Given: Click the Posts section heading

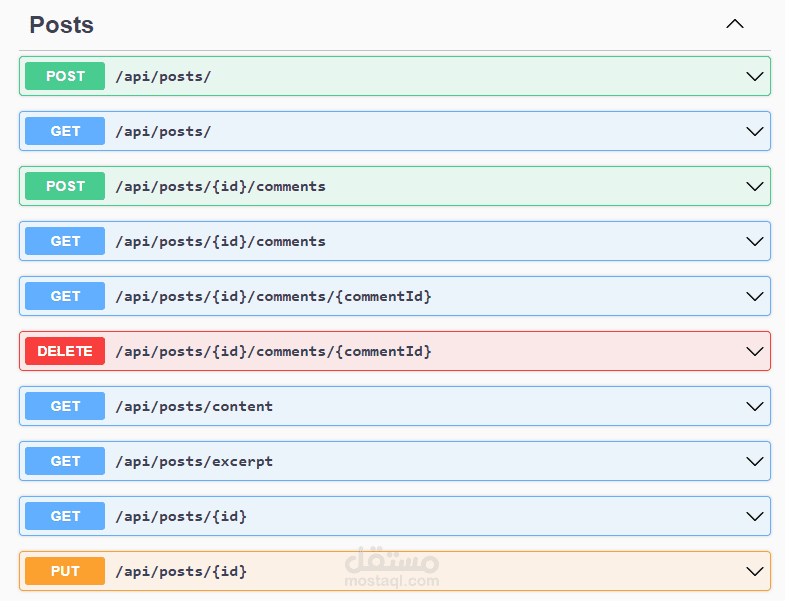Looking at the screenshot, I should (x=62, y=25).
